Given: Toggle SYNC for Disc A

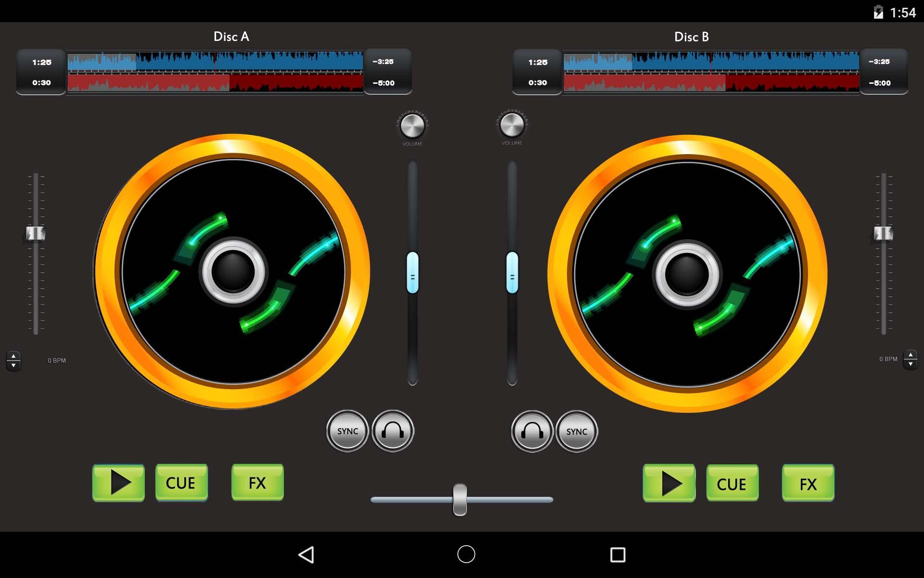Looking at the screenshot, I should click(x=347, y=431).
